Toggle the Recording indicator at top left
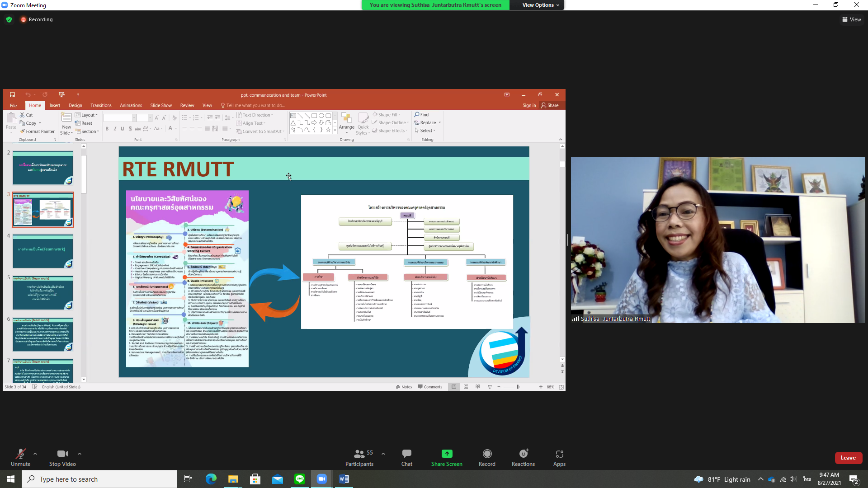 [x=37, y=19]
